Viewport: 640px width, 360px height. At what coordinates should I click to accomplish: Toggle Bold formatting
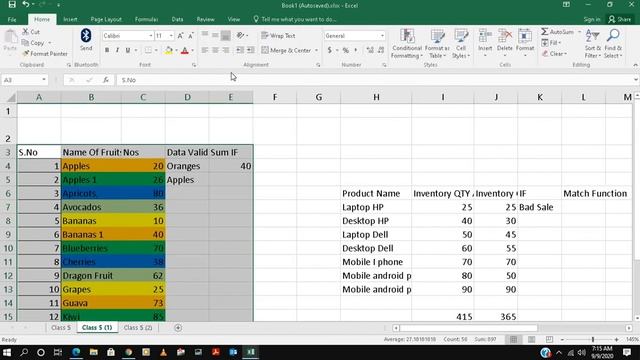coord(107,50)
